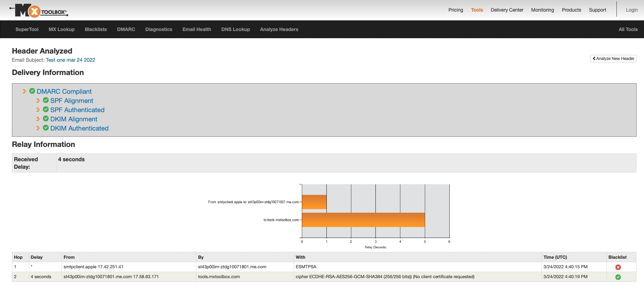Open the DMARC Compliant link
This screenshot has width=644, height=286.
(64, 91)
